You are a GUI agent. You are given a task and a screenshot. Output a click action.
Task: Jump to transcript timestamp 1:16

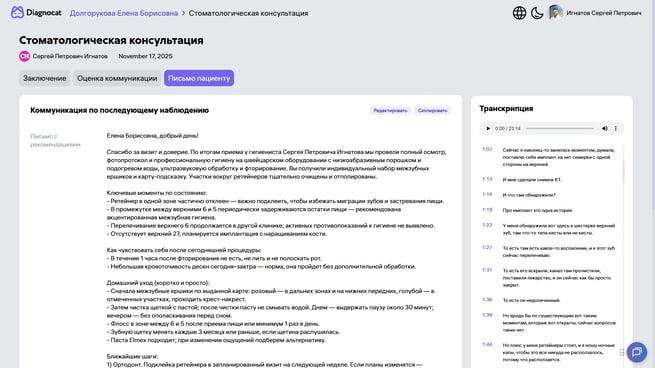(x=487, y=195)
